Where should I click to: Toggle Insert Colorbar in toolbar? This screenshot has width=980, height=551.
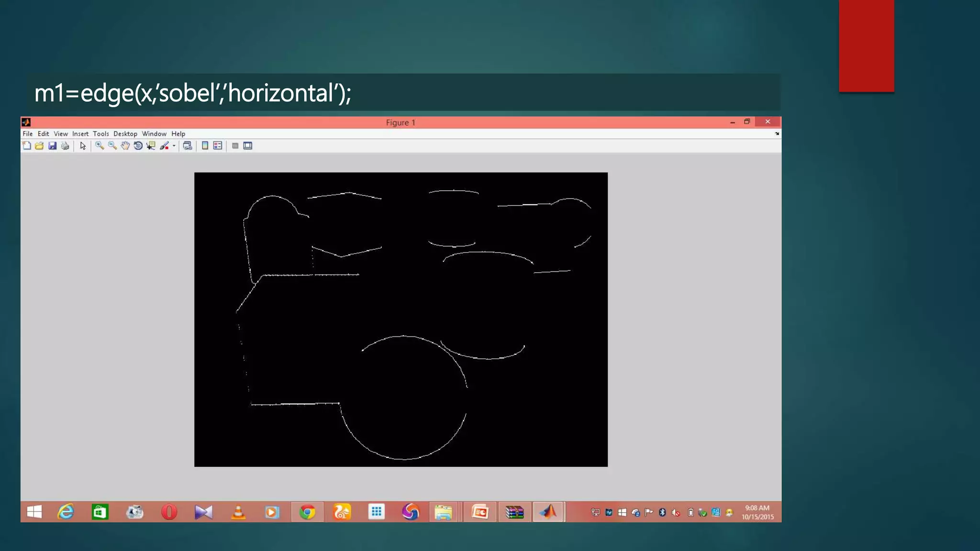205,146
